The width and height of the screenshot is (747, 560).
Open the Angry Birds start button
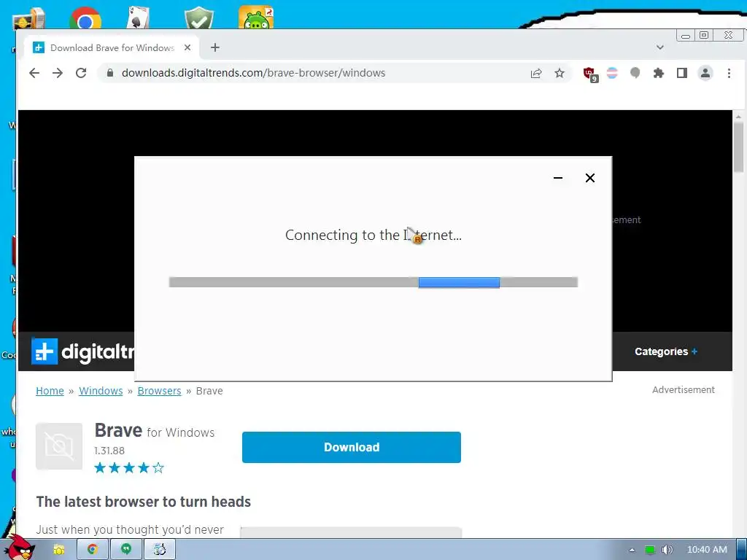tap(19, 548)
